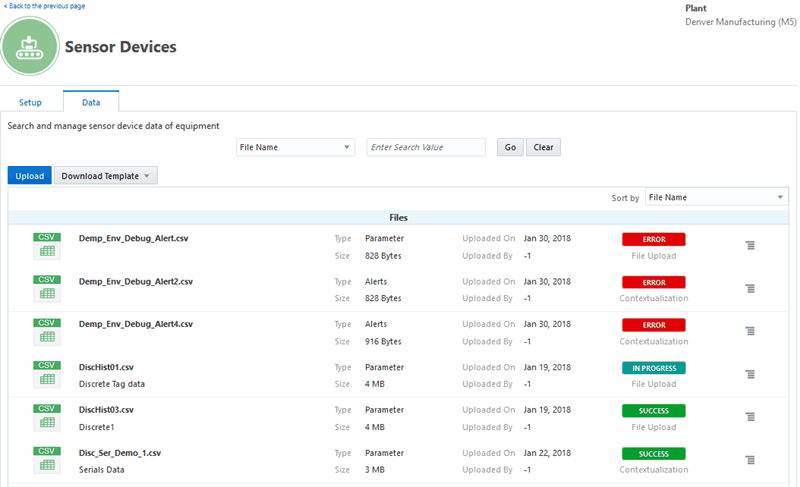Click SUCCESS status badge for Disc_Ser_Demo_1.csv
Image resolution: width=800 pixels, height=487 pixels.
pos(654,454)
